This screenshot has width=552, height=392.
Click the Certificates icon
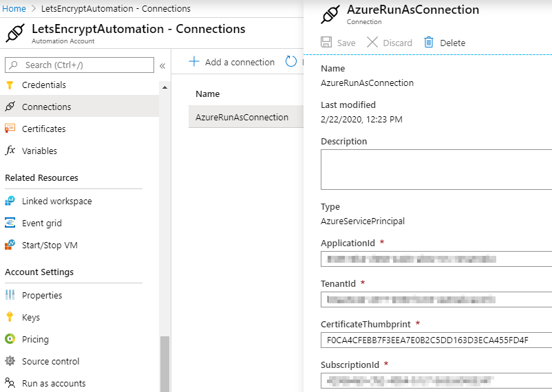click(x=10, y=129)
